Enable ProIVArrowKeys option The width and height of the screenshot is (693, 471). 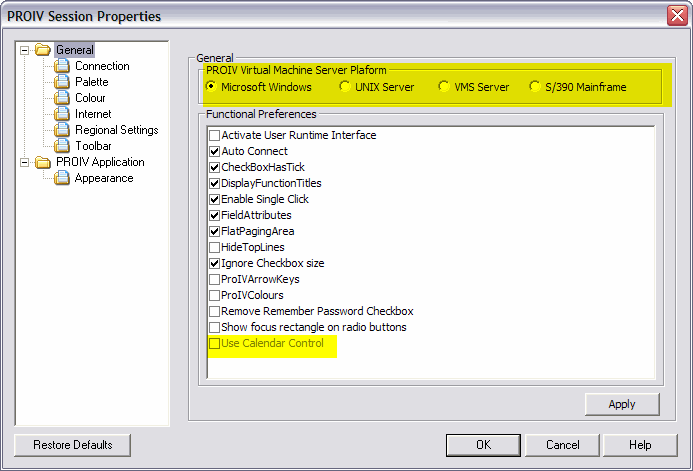214,279
